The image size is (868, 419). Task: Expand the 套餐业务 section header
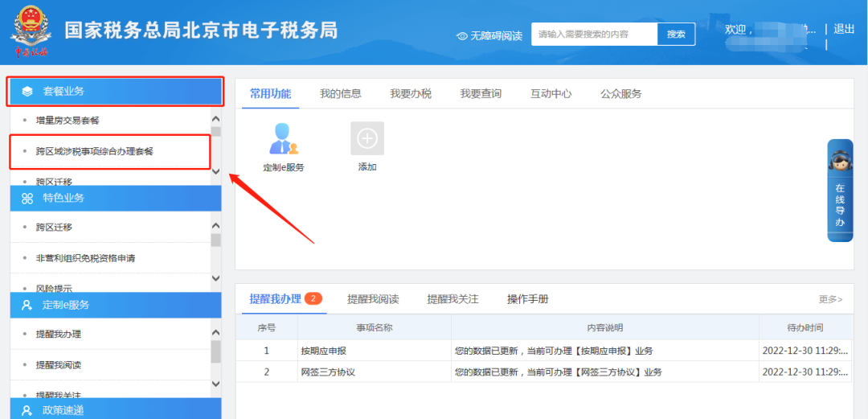(x=115, y=92)
